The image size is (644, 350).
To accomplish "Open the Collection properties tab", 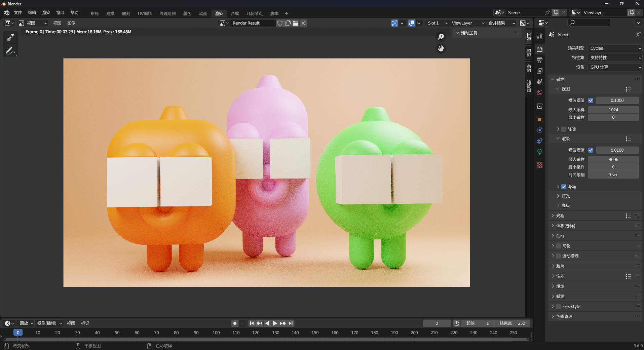I will tap(540, 106).
